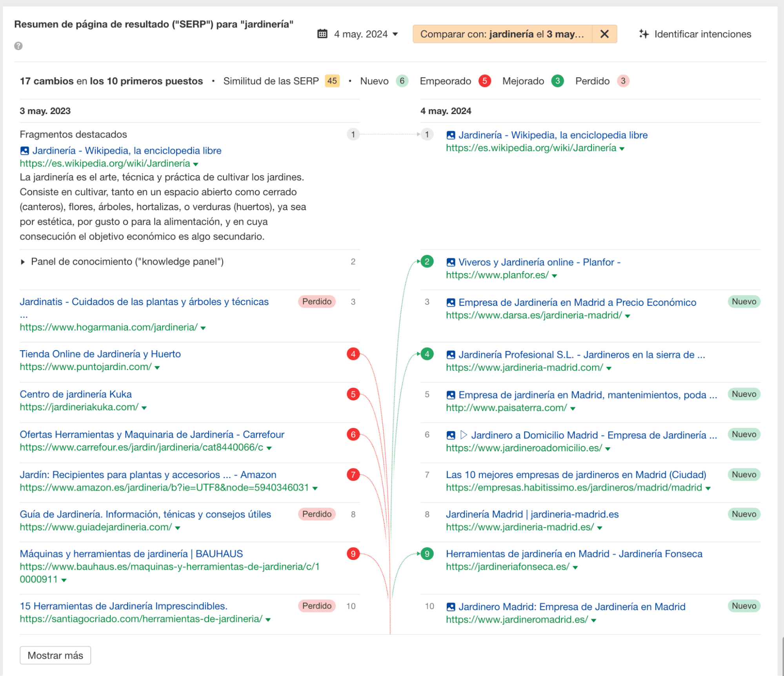The width and height of the screenshot is (784, 676).
Task: Filter by Mejorado count badge 3
Action: coord(557,81)
